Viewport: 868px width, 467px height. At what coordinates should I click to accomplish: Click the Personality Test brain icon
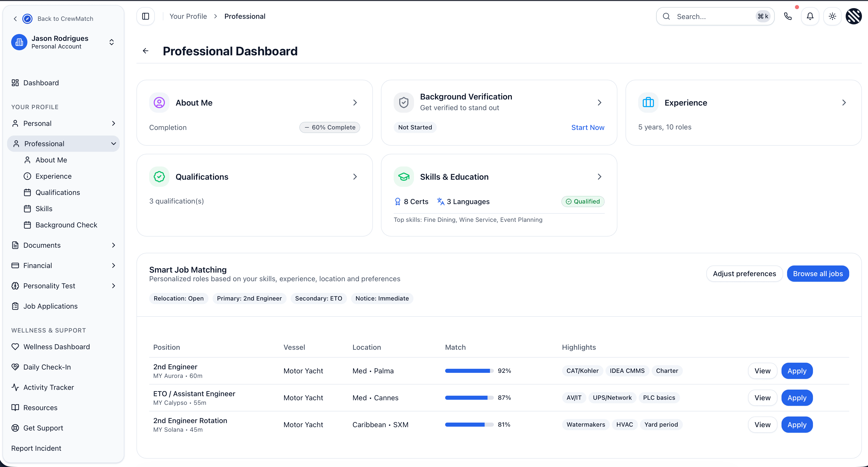(15, 286)
